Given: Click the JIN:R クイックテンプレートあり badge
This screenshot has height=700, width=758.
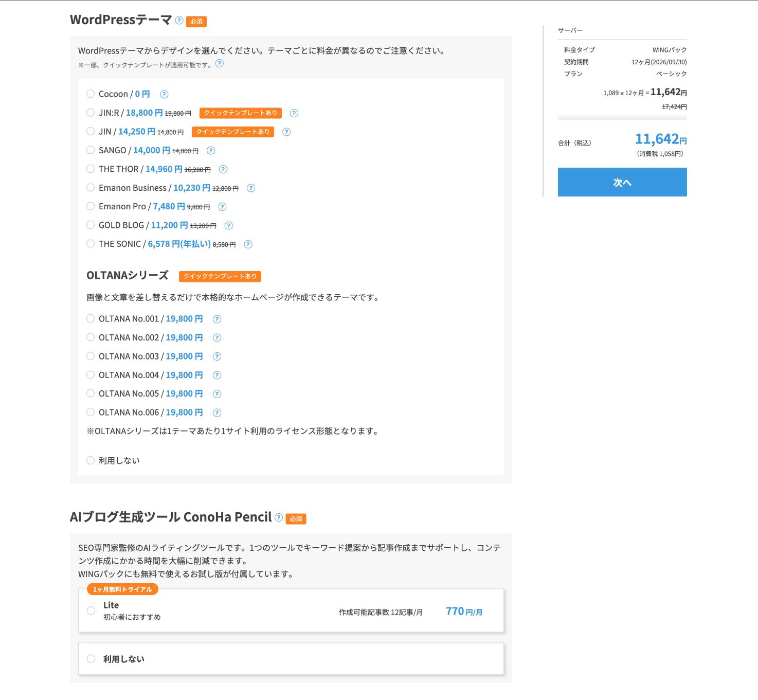Looking at the screenshot, I should (240, 113).
